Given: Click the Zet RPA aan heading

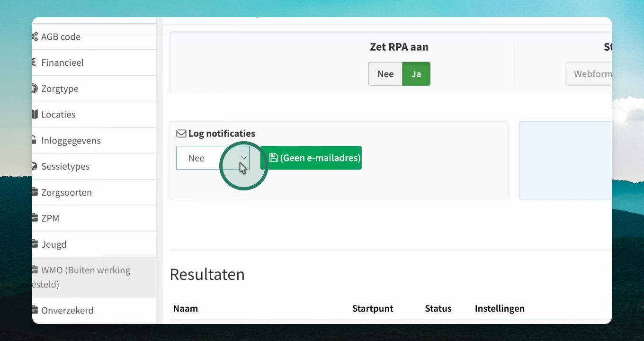Looking at the screenshot, I should pyautogui.click(x=399, y=47).
